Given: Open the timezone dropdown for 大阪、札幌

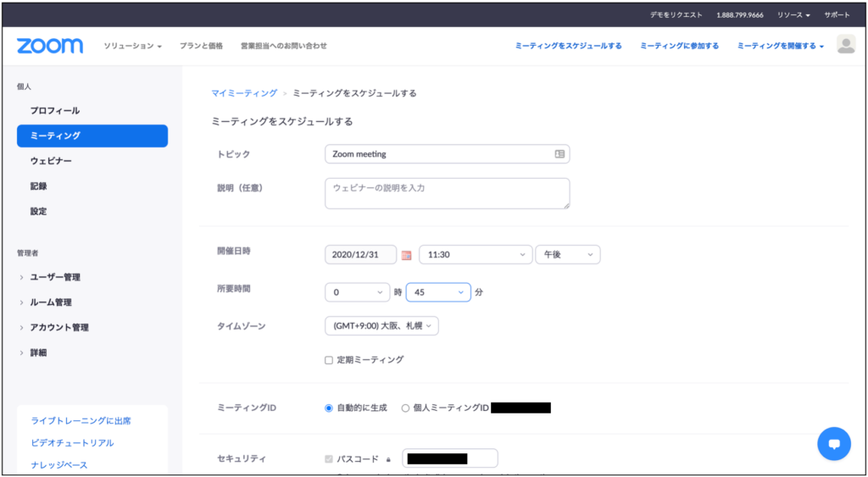Looking at the screenshot, I should pyautogui.click(x=381, y=326).
